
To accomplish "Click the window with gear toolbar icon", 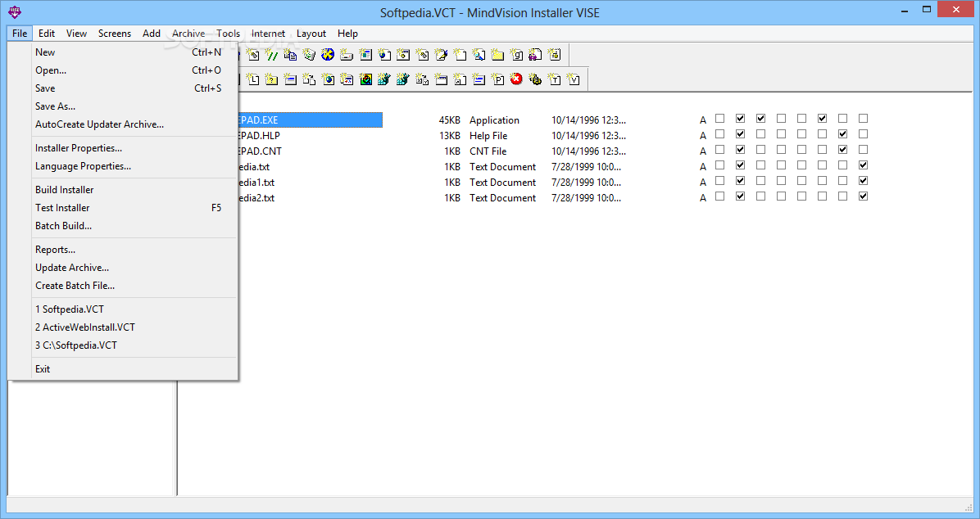I will click(403, 55).
